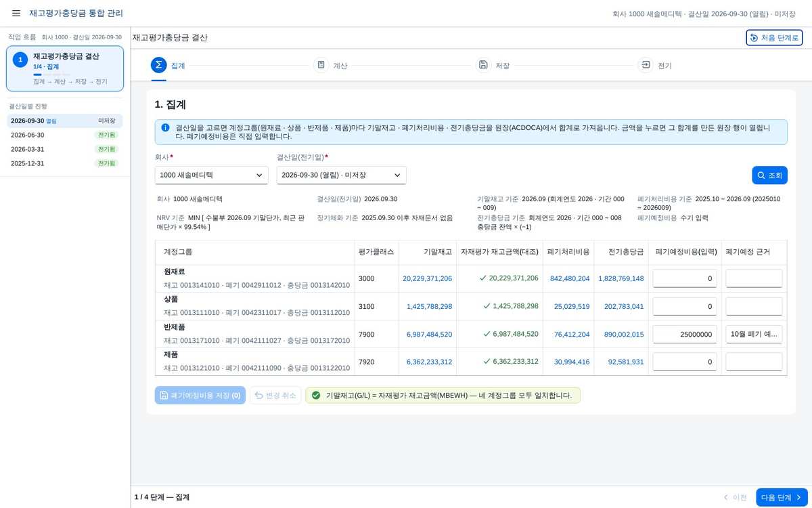
Task: Focus 상품 폐기예정 근거 input field
Action: click(754, 306)
